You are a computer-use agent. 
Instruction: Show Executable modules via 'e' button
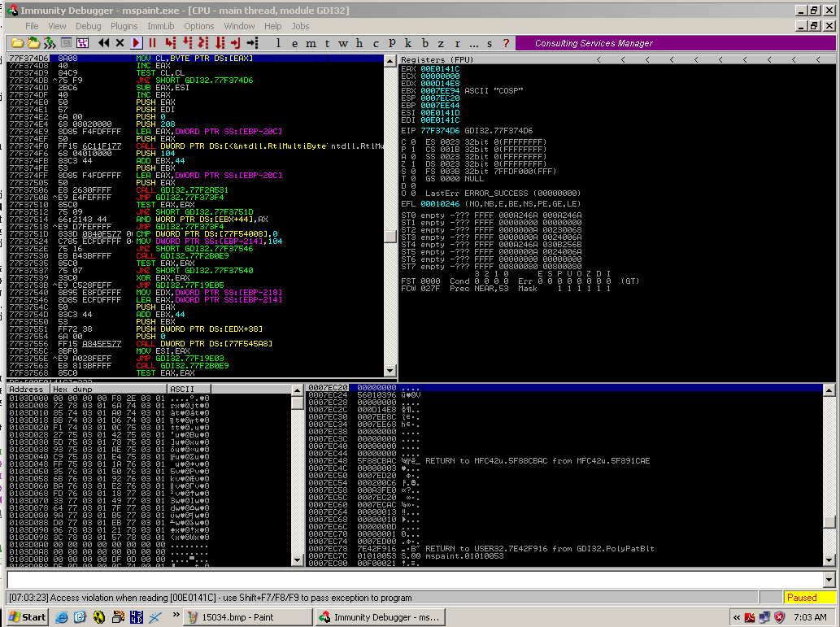294,43
